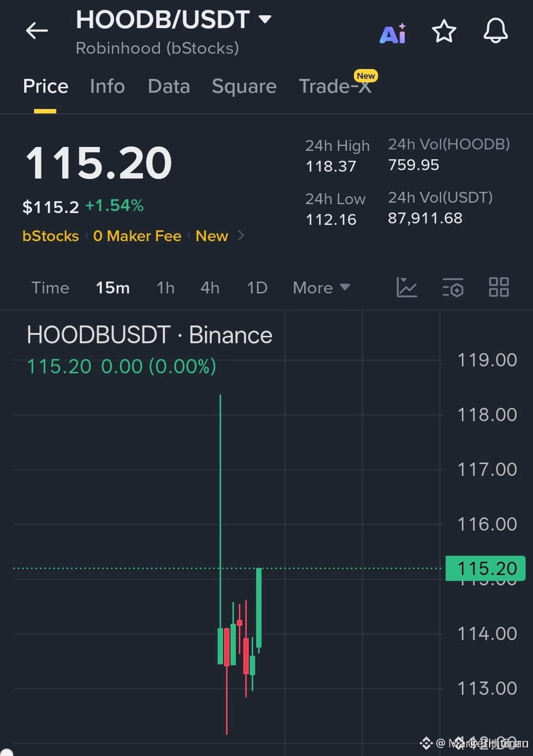Screen dimensions: 533x756
Task: Expand the bStocks tags chevron
Action: [x=241, y=236]
